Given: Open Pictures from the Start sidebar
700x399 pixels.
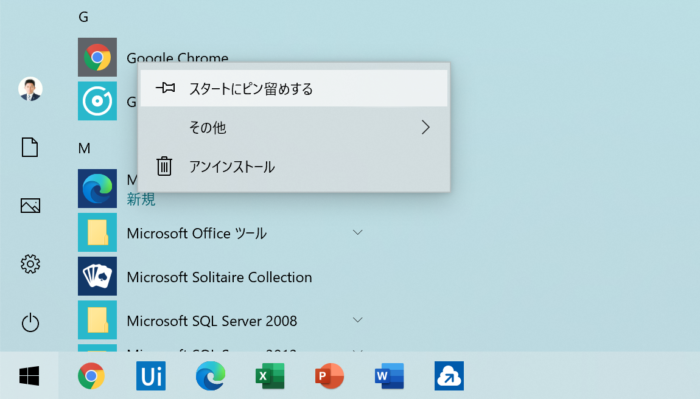Looking at the screenshot, I should [x=30, y=206].
